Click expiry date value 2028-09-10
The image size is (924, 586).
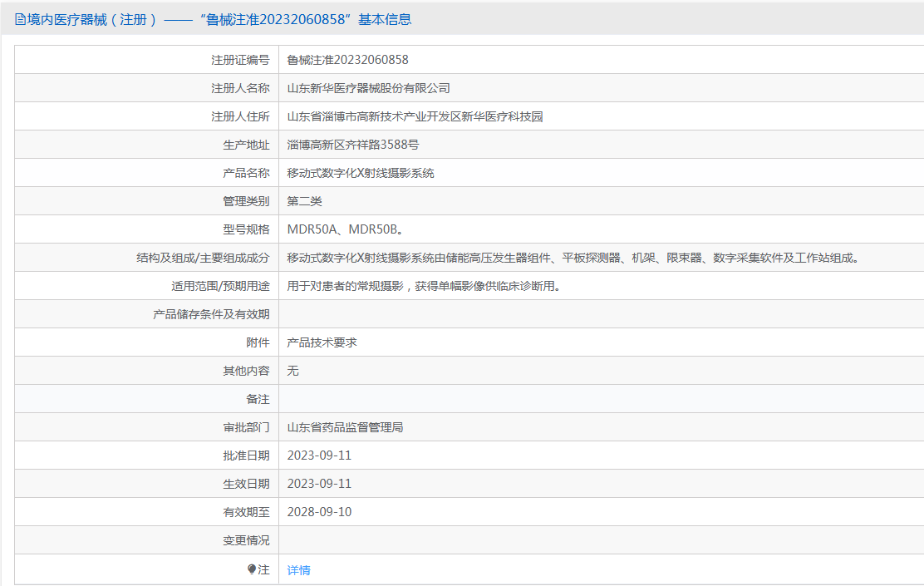click(319, 512)
